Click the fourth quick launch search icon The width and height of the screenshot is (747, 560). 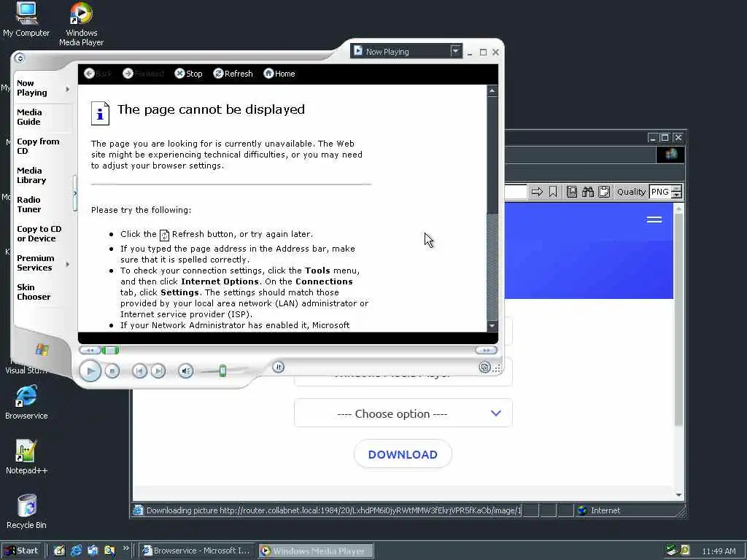(109, 551)
